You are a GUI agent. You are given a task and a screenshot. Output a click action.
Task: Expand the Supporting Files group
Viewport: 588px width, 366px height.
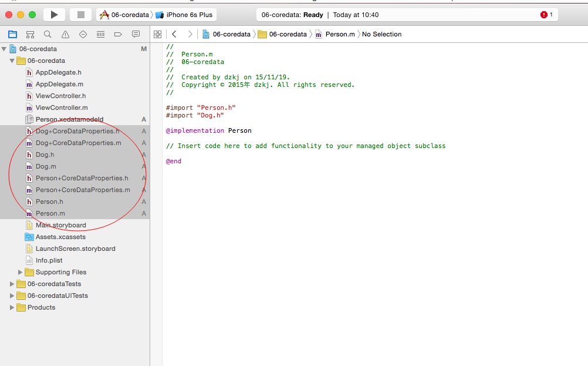21,272
